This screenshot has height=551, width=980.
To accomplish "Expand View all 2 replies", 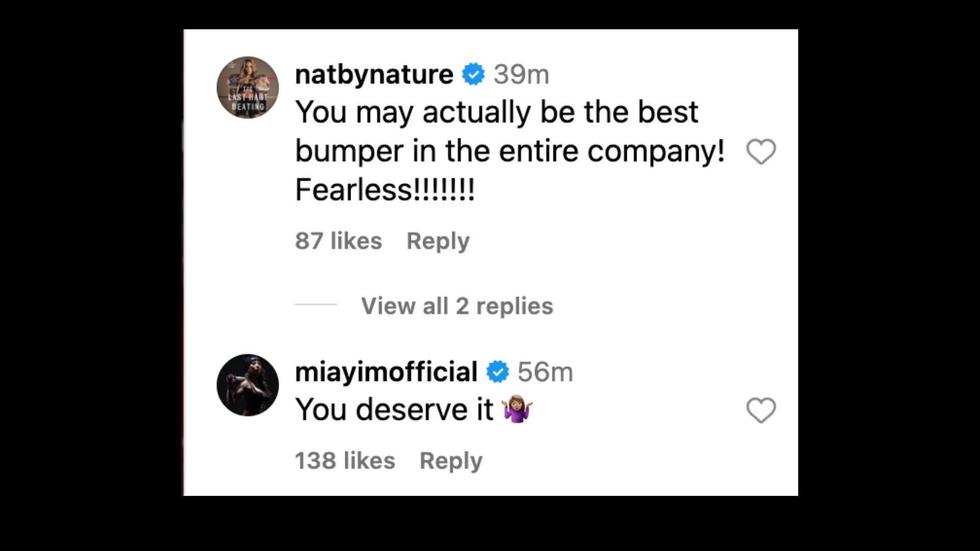I will click(457, 306).
